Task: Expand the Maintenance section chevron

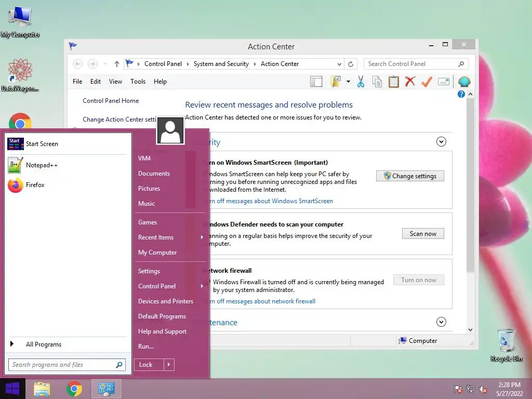Action: click(441, 322)
